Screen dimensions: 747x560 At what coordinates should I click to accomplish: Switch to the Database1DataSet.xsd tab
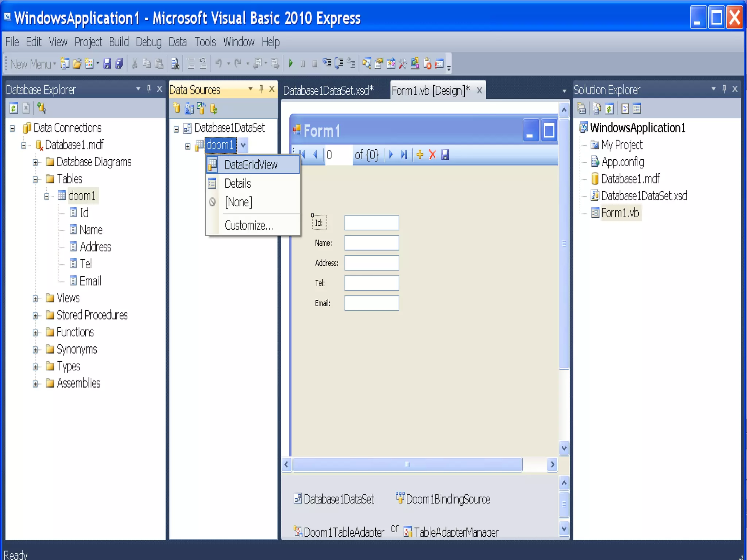[328, 90]
